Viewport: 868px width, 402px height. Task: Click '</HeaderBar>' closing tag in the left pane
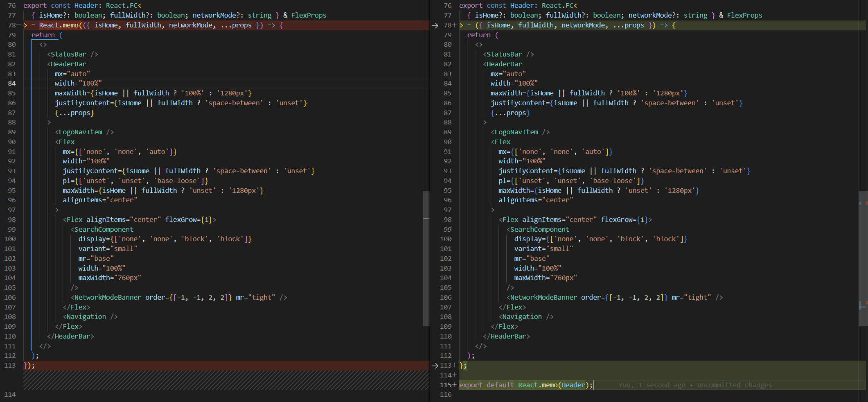pyautogui.click(x=70, y=337)
